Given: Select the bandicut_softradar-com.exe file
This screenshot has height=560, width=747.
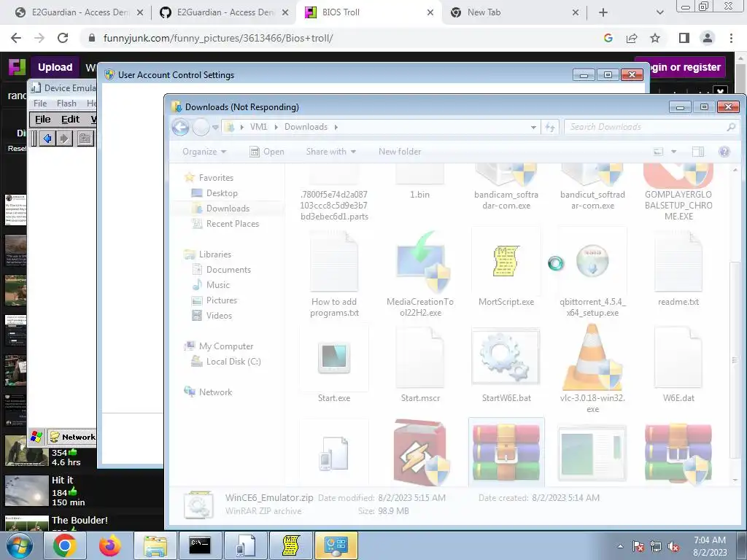Looking at the screenshot, I should coord(592,188).
